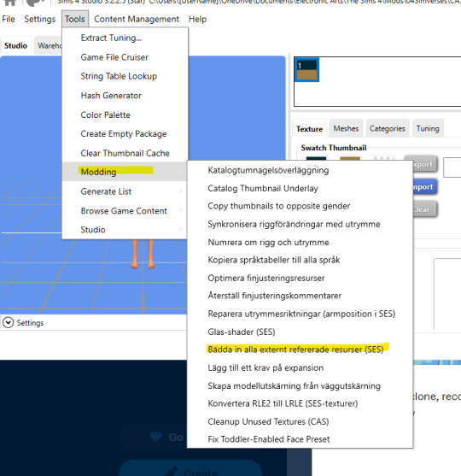Switch to the Warehouse tab

tap(48, 46)
